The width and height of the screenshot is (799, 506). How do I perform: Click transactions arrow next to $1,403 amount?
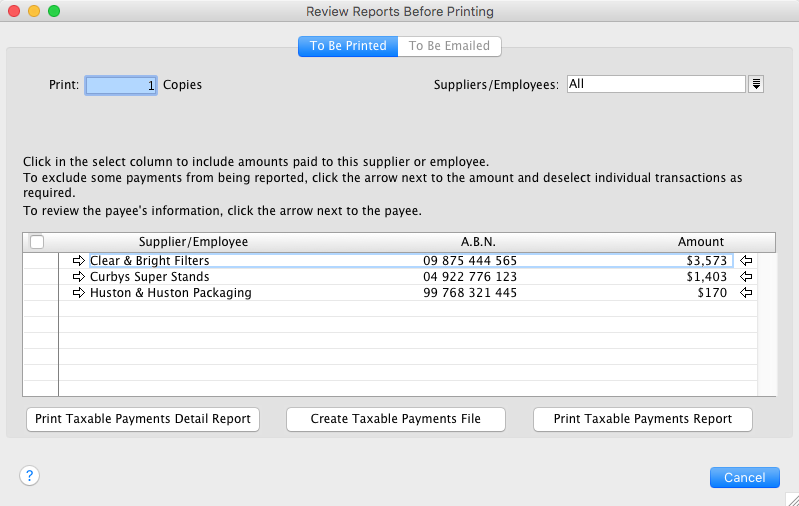(x=744, y=277)
